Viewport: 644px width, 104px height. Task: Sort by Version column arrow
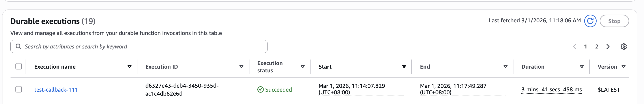coord(623,67)
